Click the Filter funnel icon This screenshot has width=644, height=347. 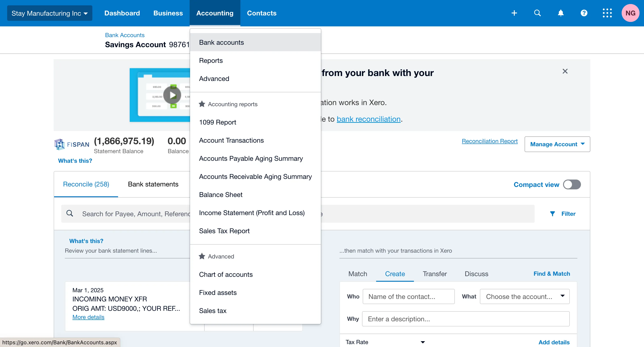553,214
